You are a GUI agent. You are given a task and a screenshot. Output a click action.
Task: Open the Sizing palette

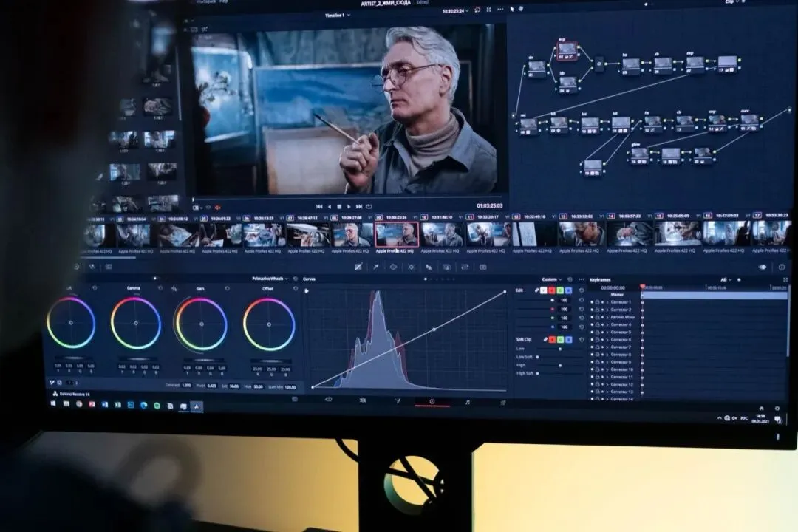[465, 267]
